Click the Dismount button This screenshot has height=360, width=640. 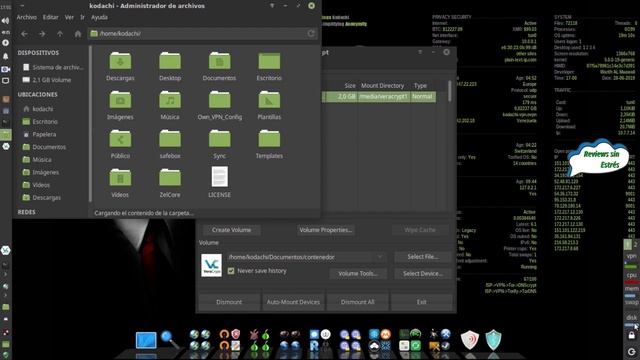tap(229, 302)
